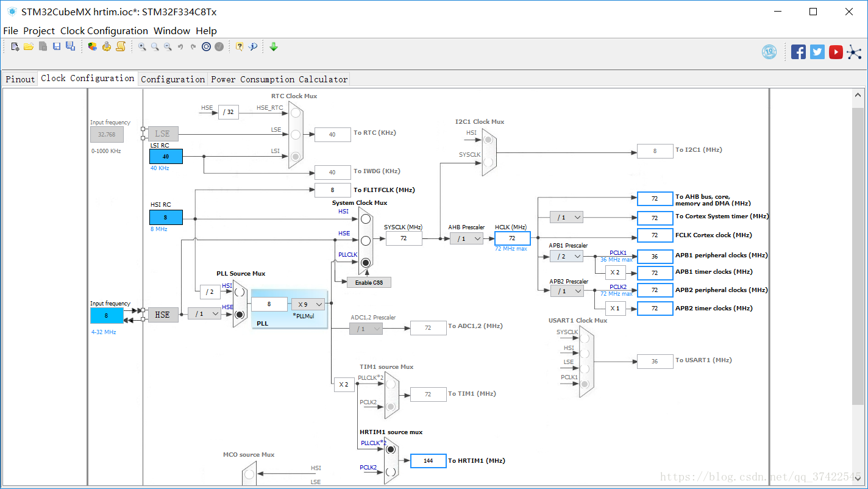Click the HSE oscillator block button
The image size is (868, 489).
(163, 315)
